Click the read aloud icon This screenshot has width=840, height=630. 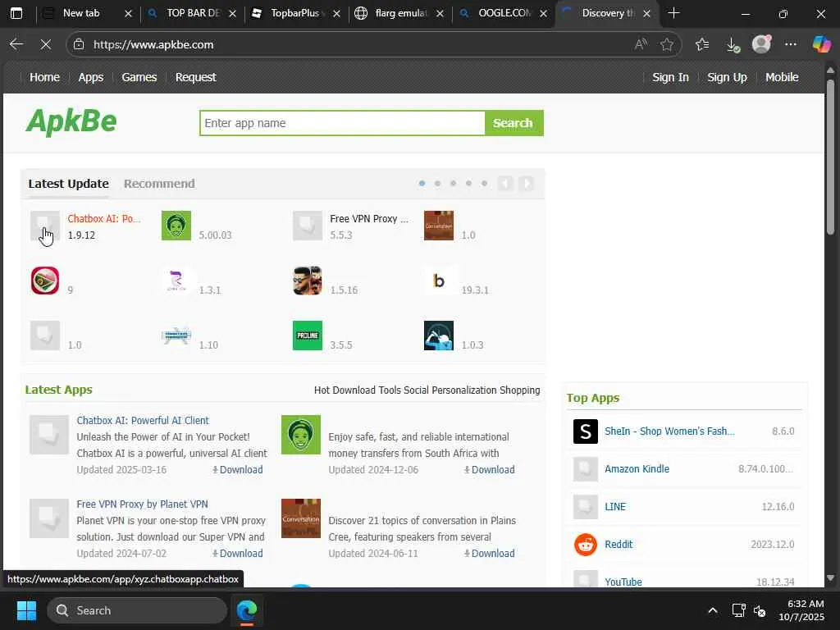641,44
